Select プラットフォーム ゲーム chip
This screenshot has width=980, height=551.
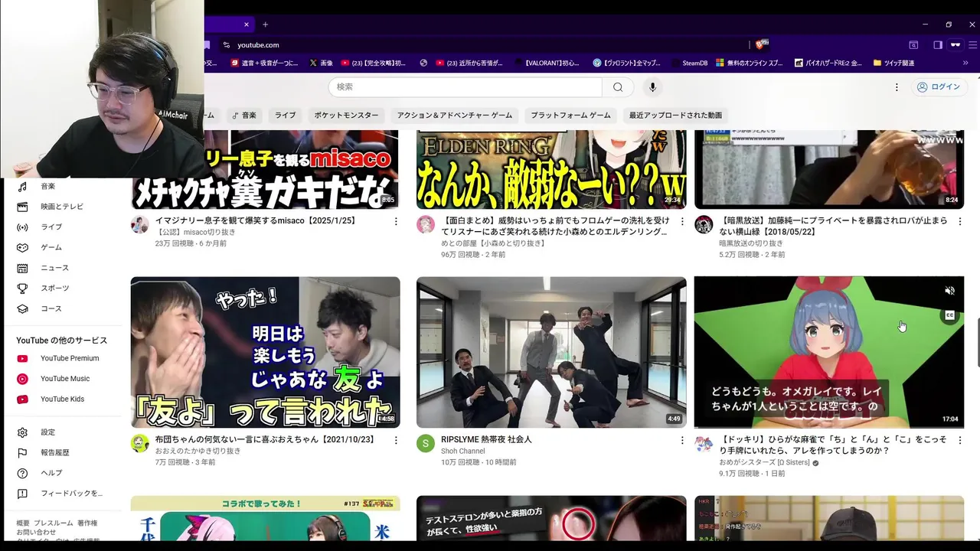click(570, 116)
